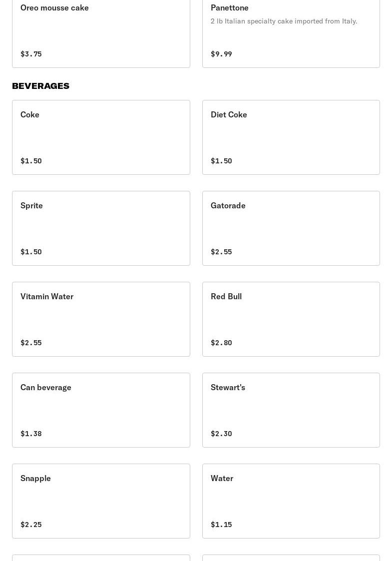This screenshot has width=392, height=561.
Task: Open the Can beverage item
Action: click(x=101, y=410)
